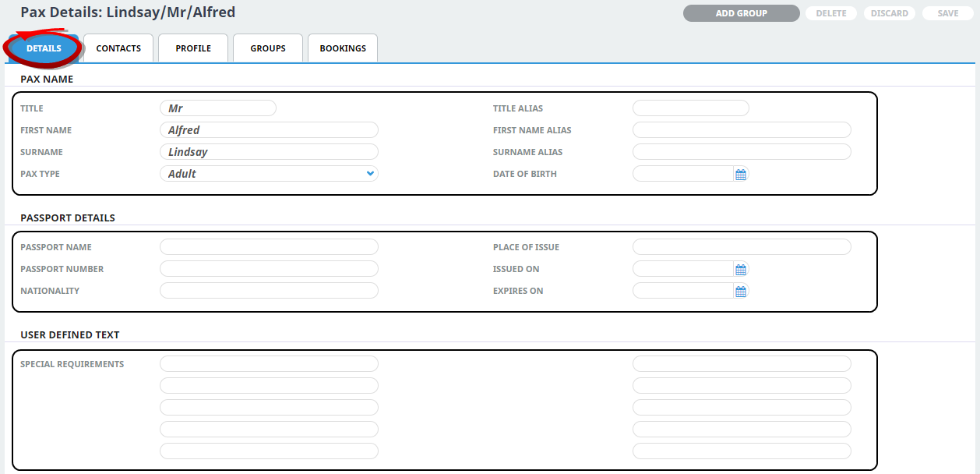Screen dimensions: 980x474
Task: Switch to the Details tab
Action: coord(44,48)
